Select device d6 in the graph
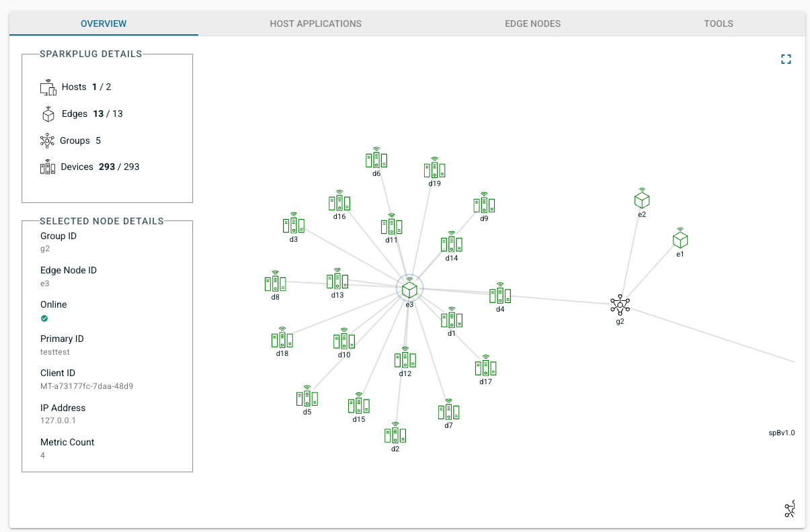The image size is (810, 532). click(x=376, y=159)
